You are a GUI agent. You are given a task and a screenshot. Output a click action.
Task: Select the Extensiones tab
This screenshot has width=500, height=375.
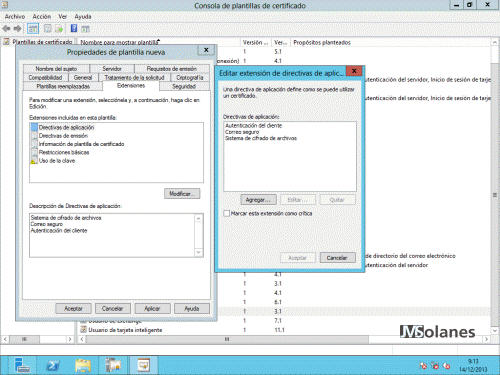coord(131,86)
